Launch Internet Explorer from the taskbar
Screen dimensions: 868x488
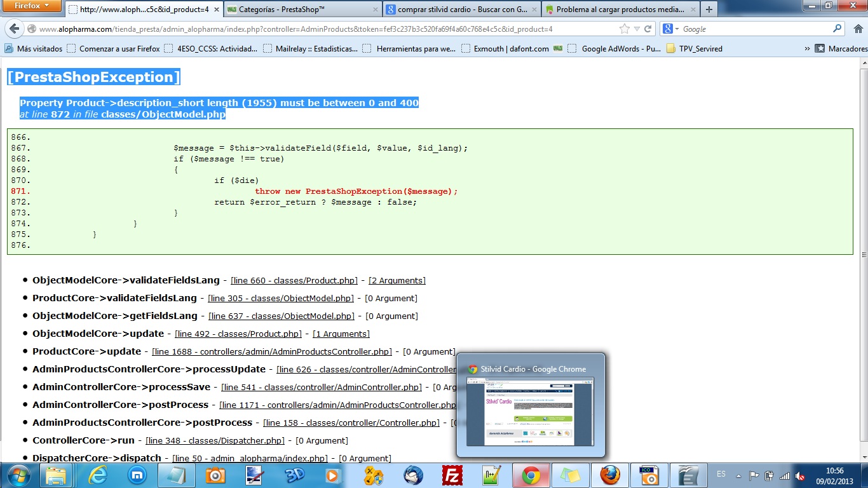pos(97,475)
